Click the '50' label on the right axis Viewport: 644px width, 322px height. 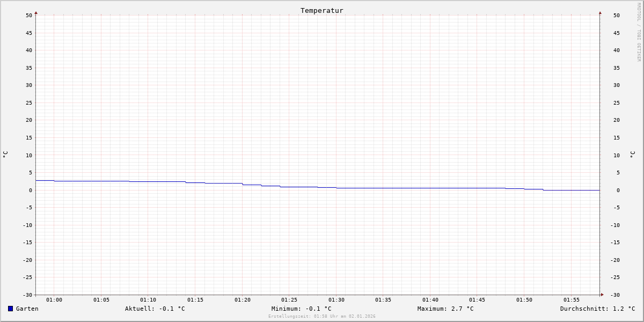[x=617, y=15]
